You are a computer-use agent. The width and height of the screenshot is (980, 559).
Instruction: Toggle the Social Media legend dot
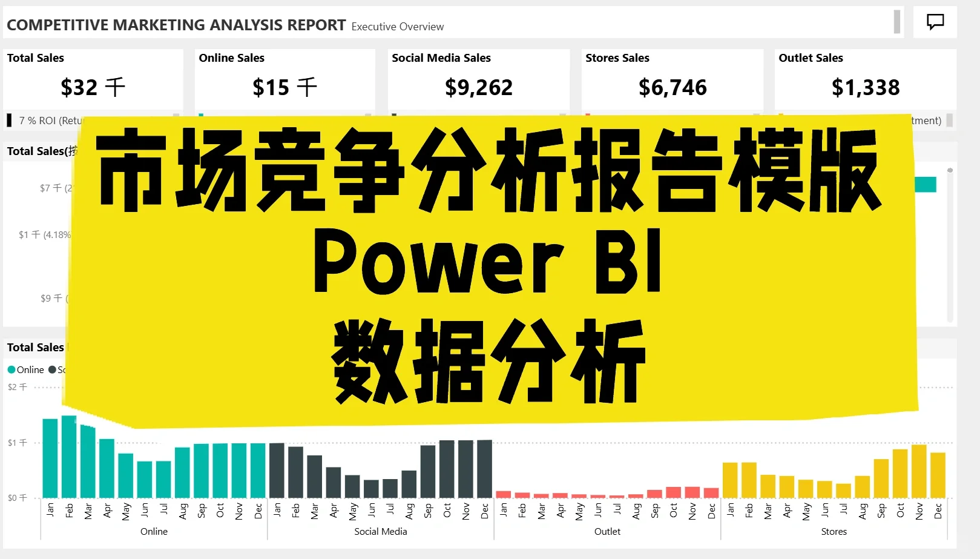click(51, 369)
